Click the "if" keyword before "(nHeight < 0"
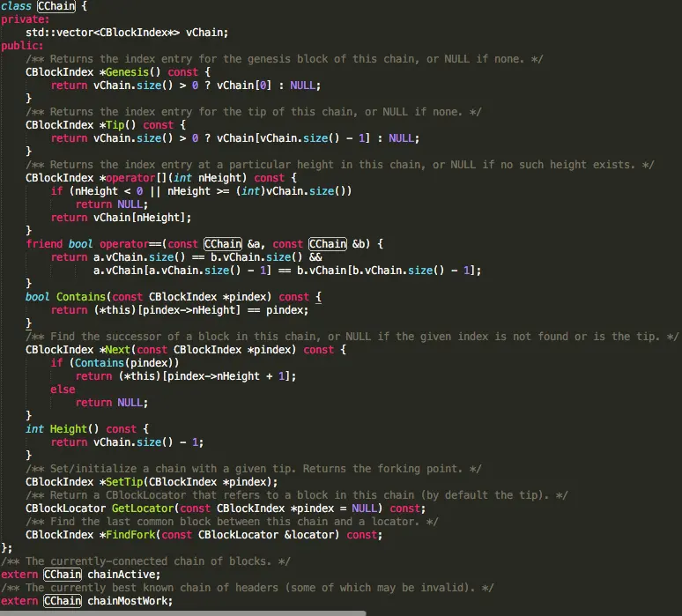682x616 pixels. (x=56, y=191)
